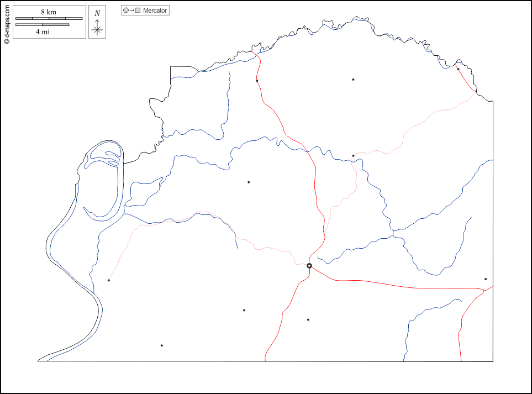Click the 8 km scale bar
This screenshot has height=394, width=532.
pos(49,18)
